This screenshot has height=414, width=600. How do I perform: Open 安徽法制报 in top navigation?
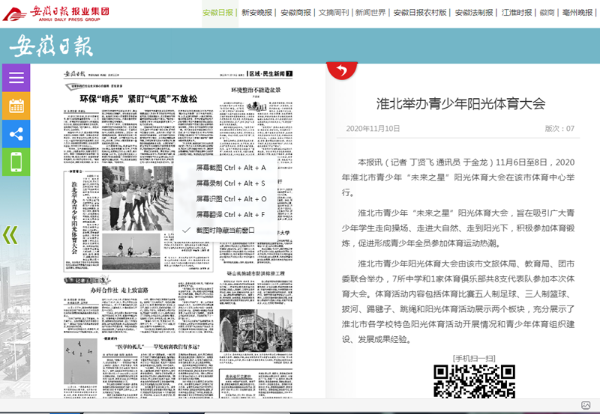[474, 13]
